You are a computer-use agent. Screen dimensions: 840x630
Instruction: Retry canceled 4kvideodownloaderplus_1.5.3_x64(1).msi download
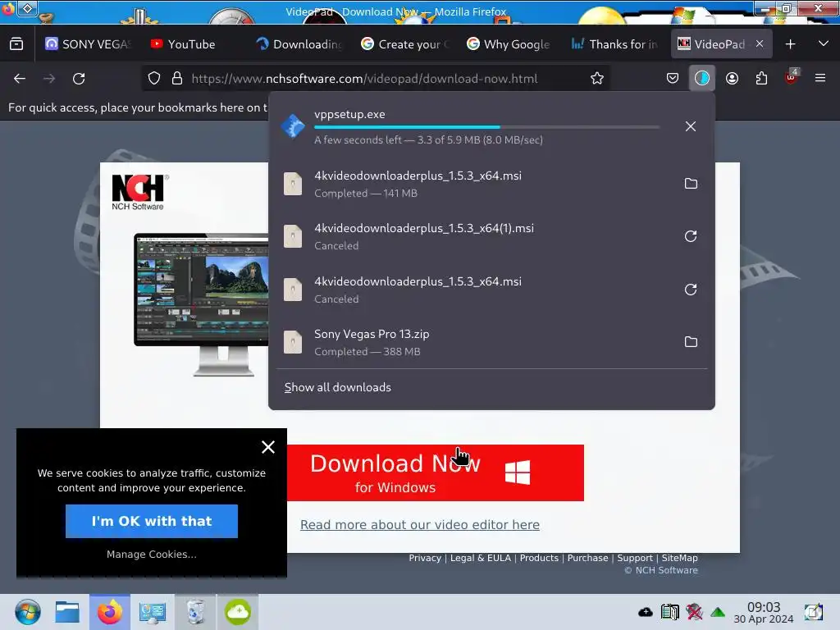point(691,236)
